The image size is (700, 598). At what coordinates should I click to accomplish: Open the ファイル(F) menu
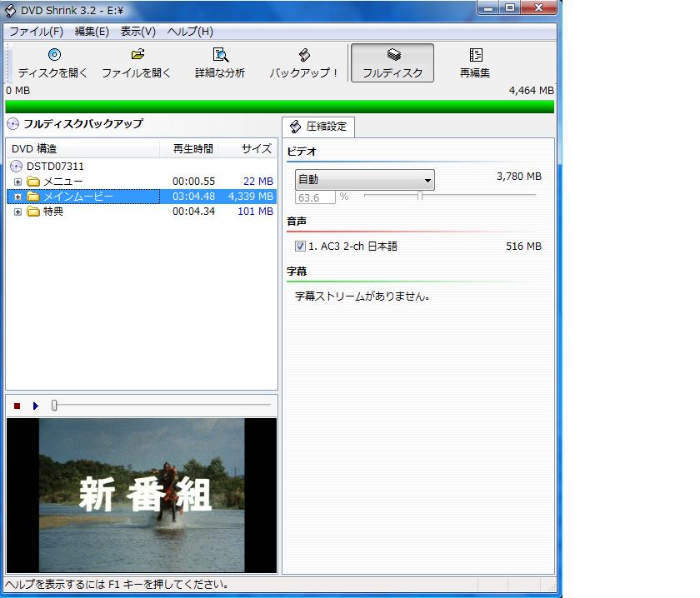(x=36, y=32)
